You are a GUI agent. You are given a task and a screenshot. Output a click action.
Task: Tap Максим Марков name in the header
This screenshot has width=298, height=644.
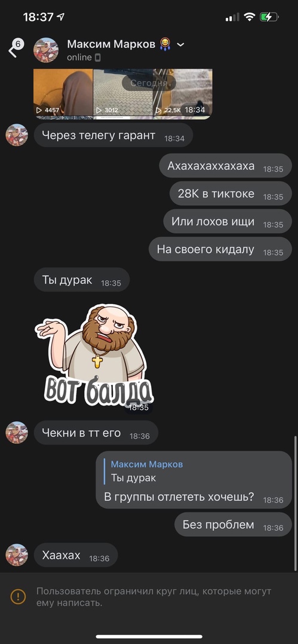pyautogui.click(x=111, y=44)
